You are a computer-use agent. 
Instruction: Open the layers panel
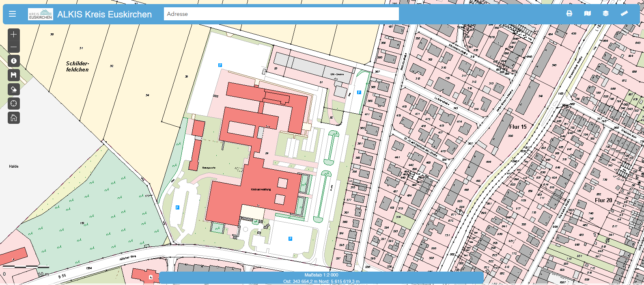pos(605,13)
